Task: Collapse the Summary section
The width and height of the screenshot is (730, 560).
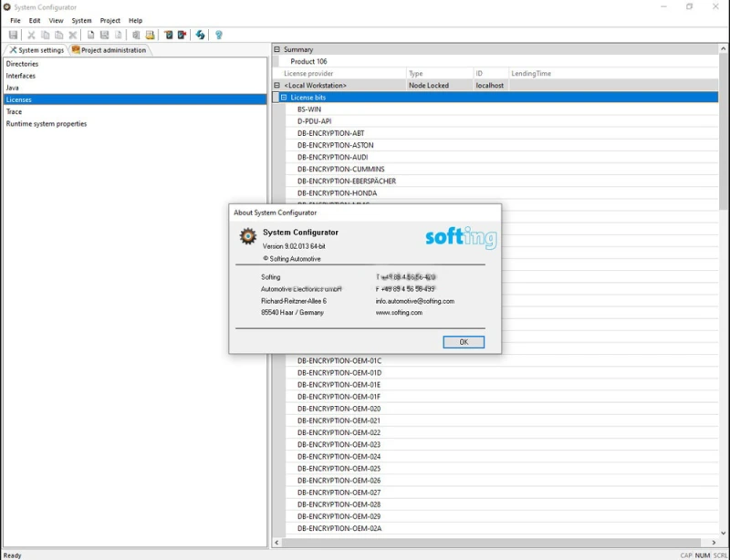Action: click(276, 49)
